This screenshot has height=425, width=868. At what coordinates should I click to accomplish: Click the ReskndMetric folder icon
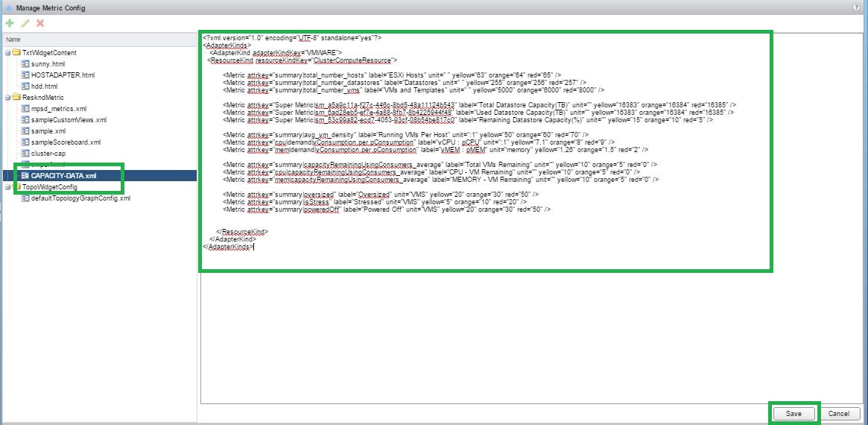[x=16, y=98]
